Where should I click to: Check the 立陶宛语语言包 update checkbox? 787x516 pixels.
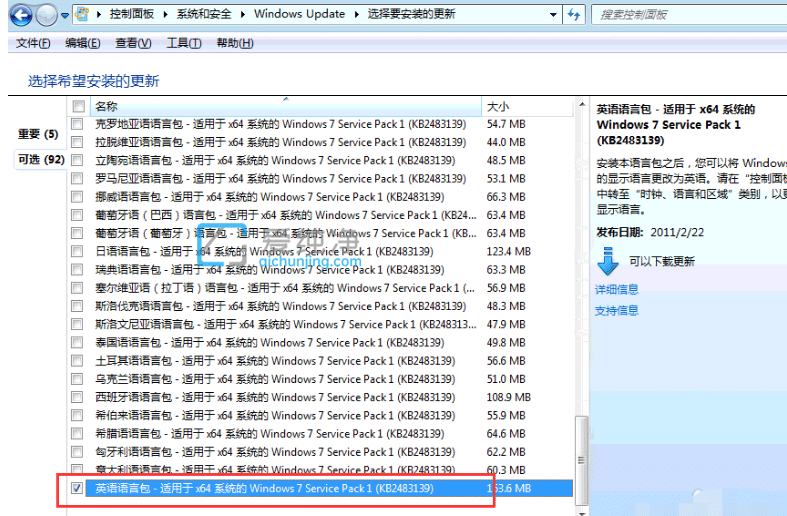[77, 160]
